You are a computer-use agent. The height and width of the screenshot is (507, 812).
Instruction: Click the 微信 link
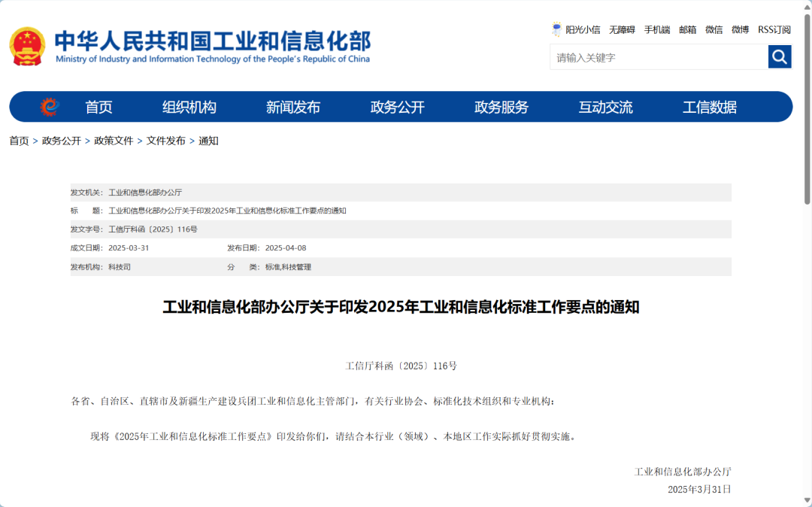click(x=714, y=30)
